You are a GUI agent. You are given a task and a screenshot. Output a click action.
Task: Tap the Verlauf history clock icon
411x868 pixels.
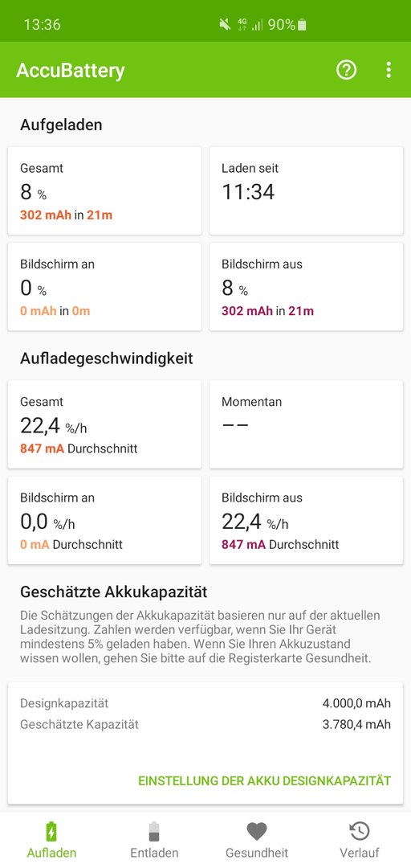coord(360,831)
